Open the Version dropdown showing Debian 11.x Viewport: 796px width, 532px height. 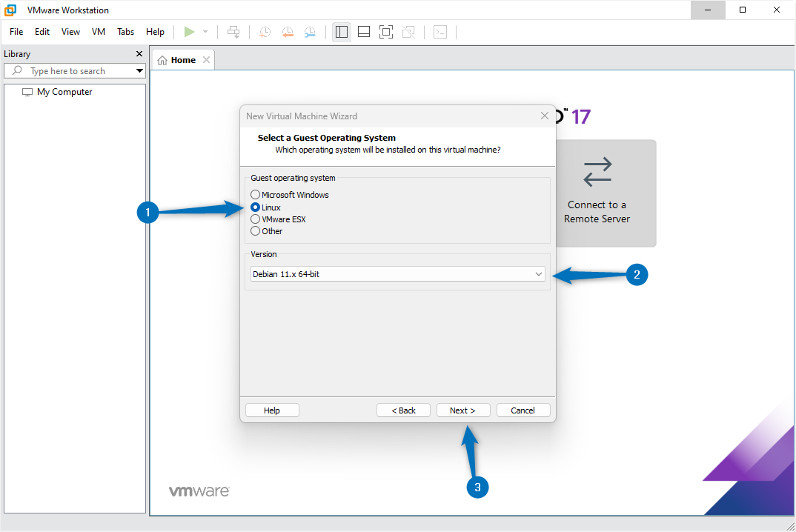pyautogui.click(x=540, y=273)
